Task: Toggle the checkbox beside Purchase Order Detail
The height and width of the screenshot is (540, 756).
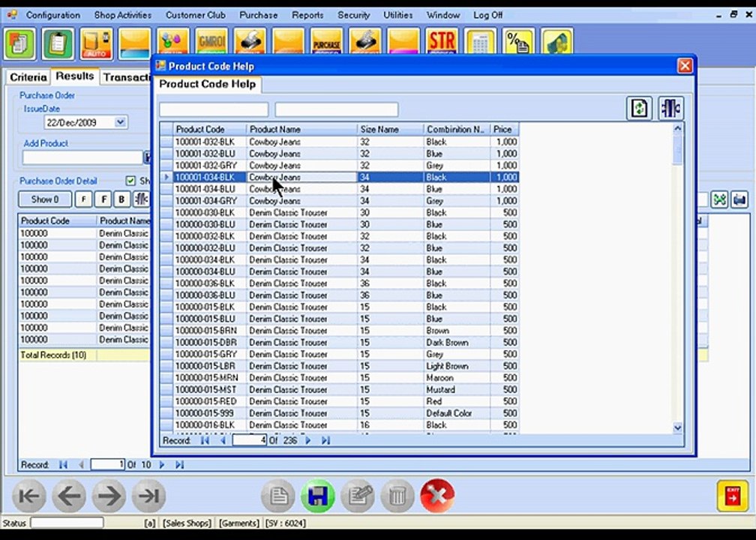Action: point(130,181)
